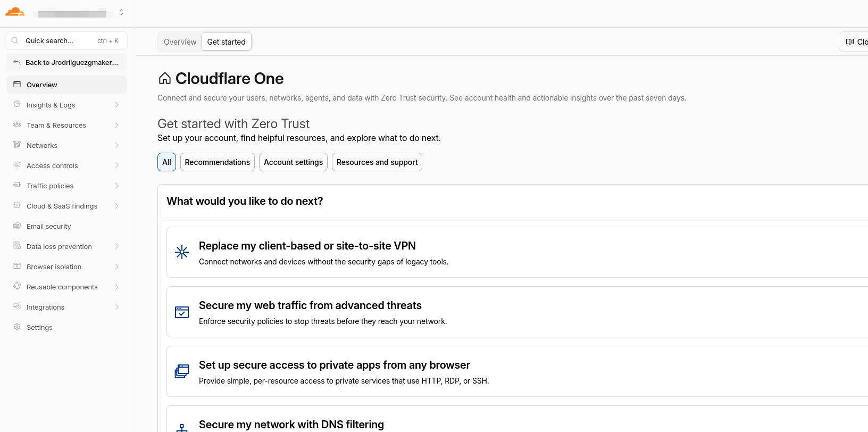This screenshot has width=868, height=432.
Task: Select the All filter chip
Action: (166, 162)
